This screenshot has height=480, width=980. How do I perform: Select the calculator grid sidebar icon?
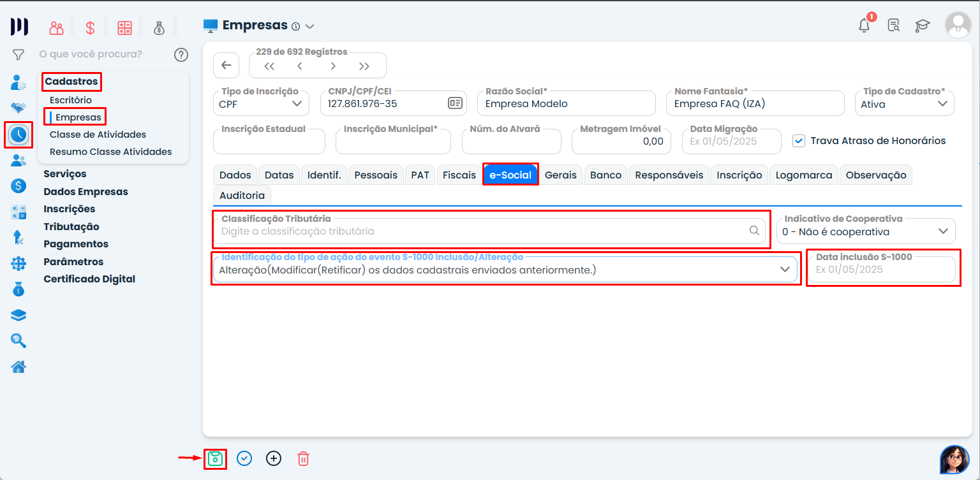click(19, 212)
